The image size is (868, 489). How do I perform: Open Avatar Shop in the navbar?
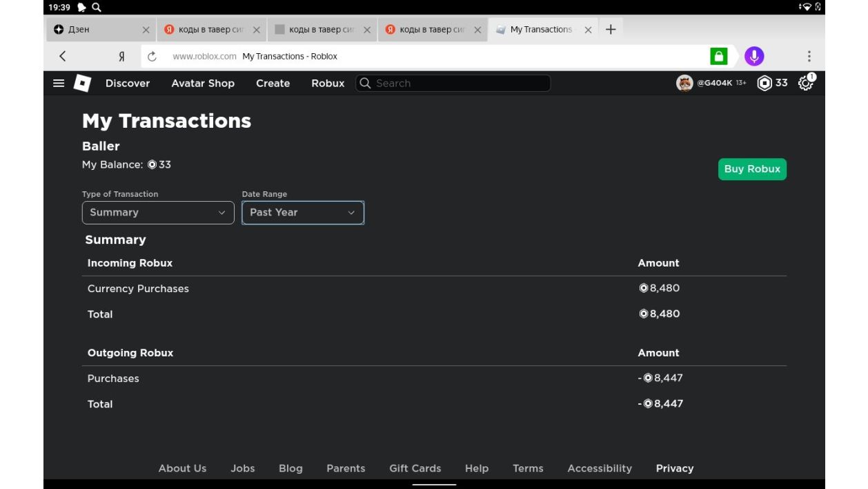(x=203, y=83)
